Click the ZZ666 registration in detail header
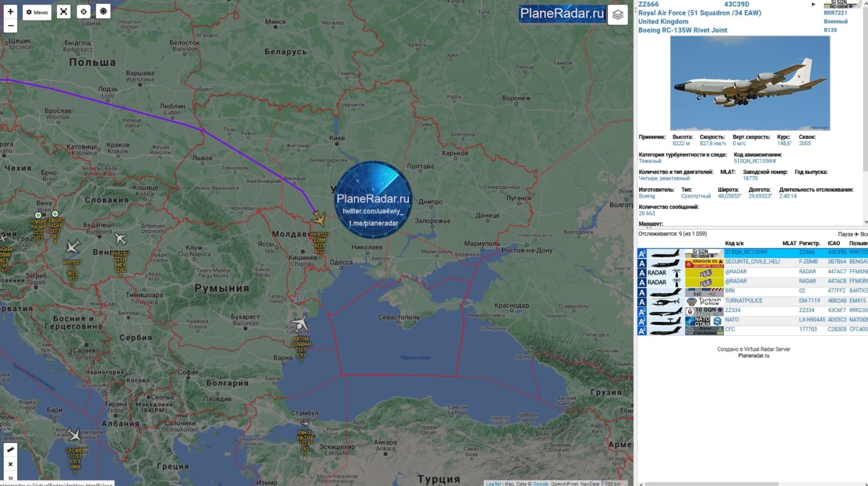This screenshot has height=486, width=868. point(648,4)
